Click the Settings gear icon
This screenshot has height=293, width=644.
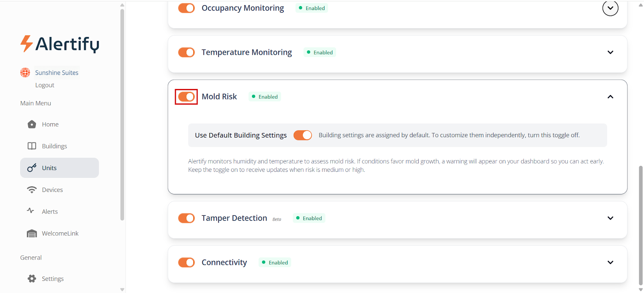32,279
